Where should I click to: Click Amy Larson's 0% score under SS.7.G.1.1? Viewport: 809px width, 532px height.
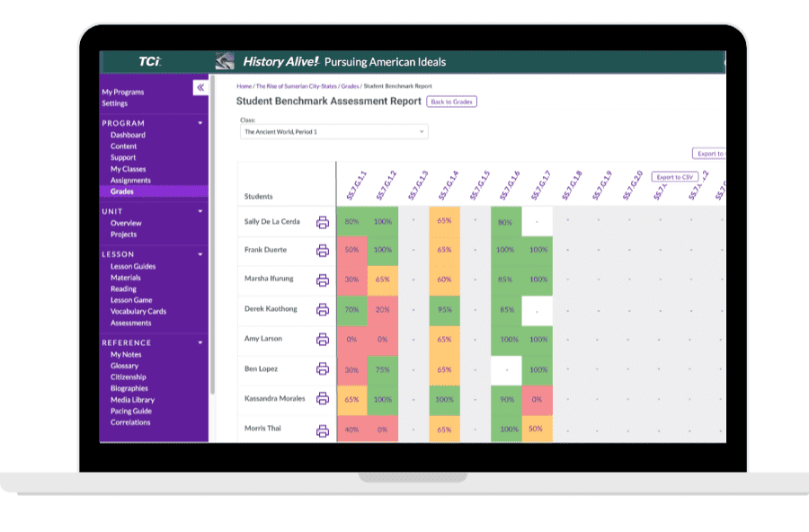pyautogui.click(x=351, y=340)
